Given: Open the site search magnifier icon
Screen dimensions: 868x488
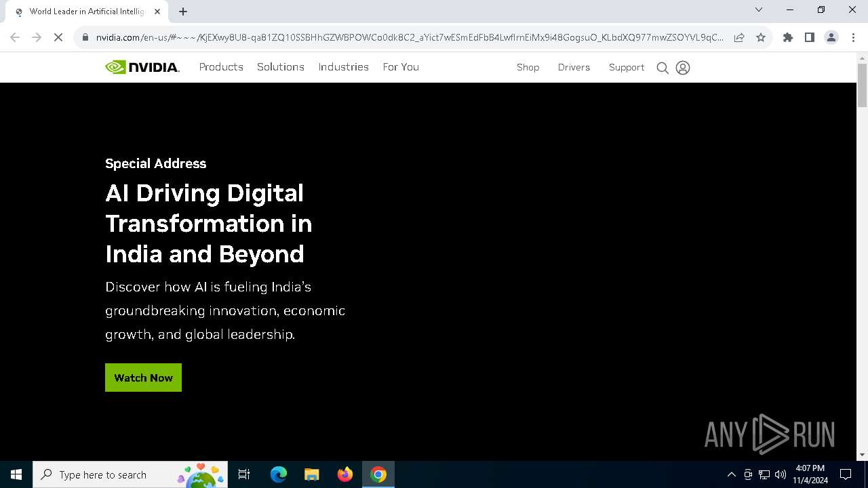Looking at the screenshot, I should pyautogui.click(x=663, y=68).
